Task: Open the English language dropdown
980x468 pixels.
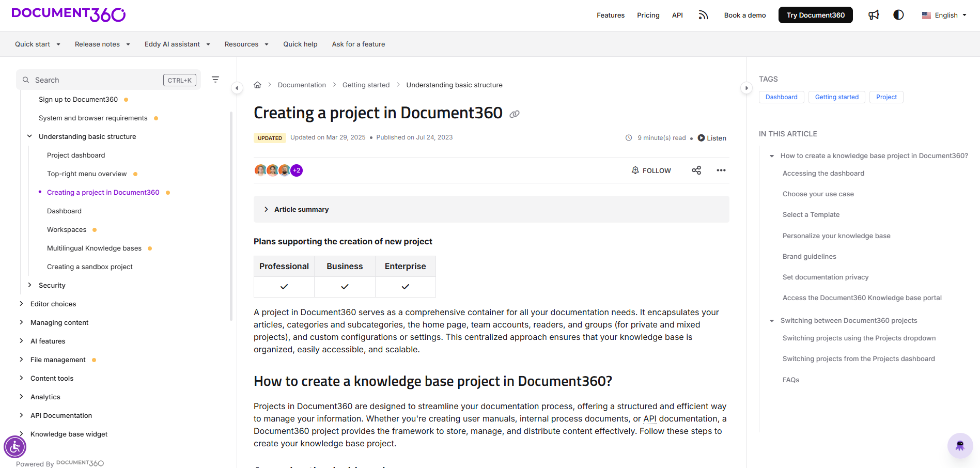Action: (944, 15)
